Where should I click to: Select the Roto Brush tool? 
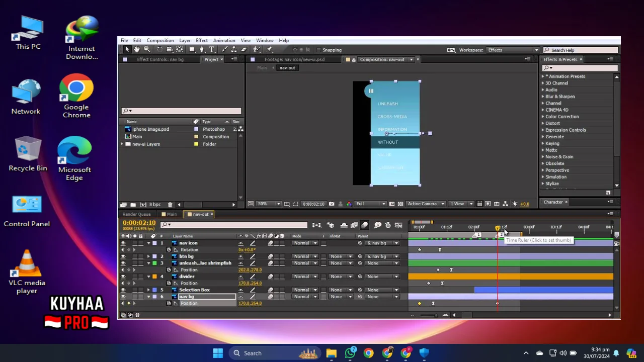(257, 49)
